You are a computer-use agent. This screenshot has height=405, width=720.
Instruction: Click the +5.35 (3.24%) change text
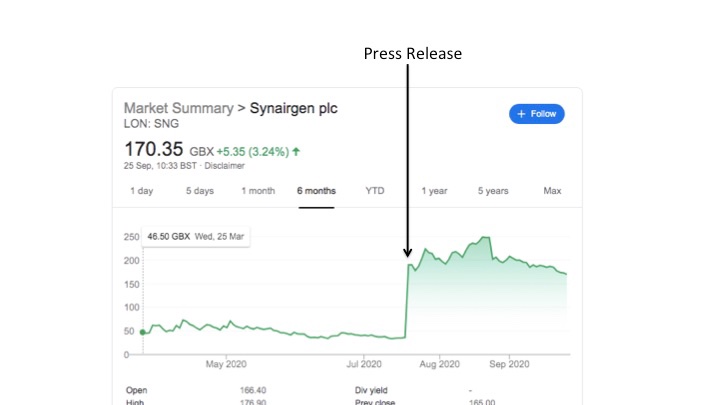(x=253, y=152)
